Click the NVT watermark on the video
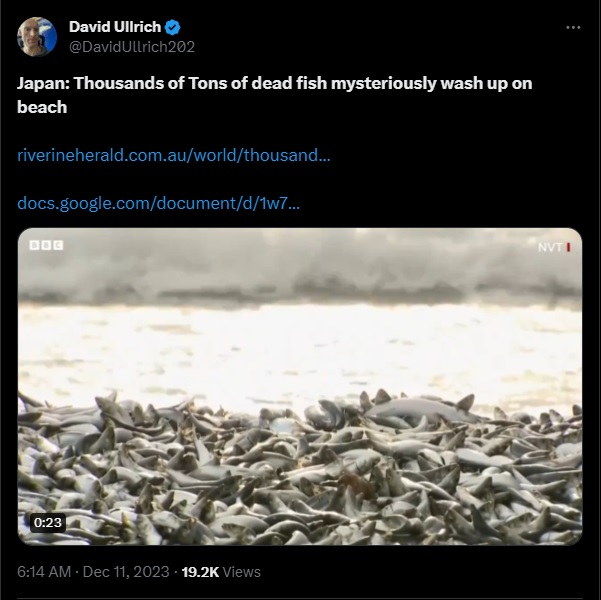 coord(554,247)
